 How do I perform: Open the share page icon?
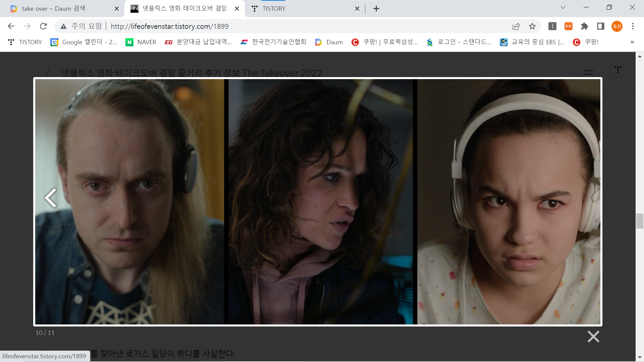(516, 26)
